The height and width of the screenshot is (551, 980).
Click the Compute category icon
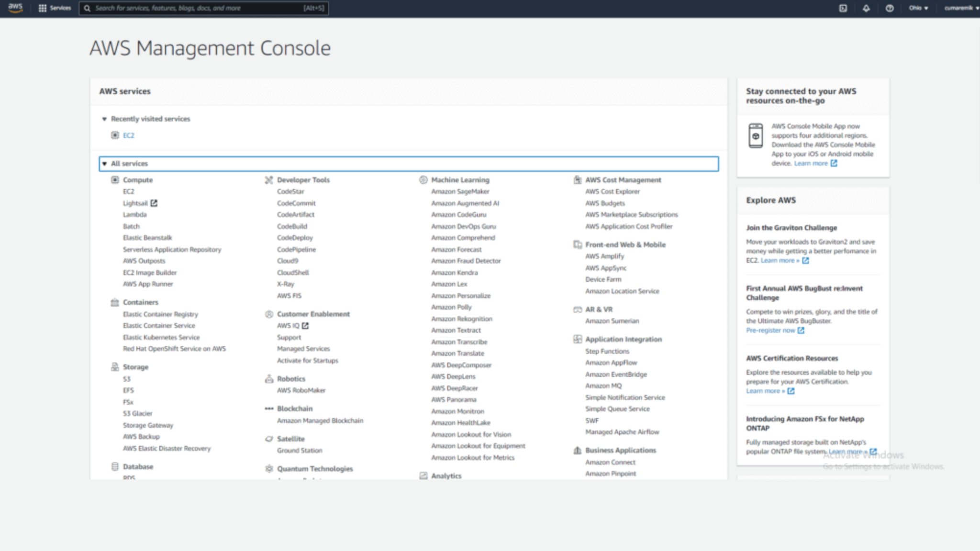pyautogui.click(x=115, y=180)
